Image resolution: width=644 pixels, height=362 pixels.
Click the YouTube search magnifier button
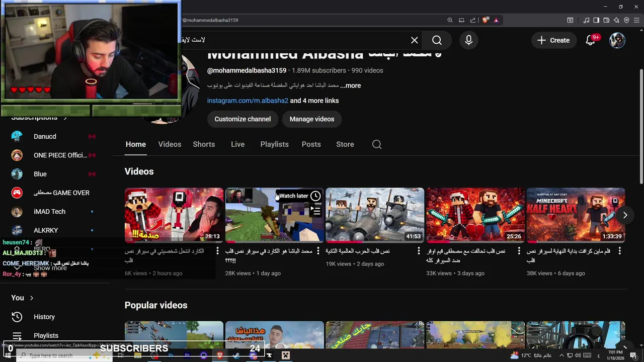tap(437, 40)
